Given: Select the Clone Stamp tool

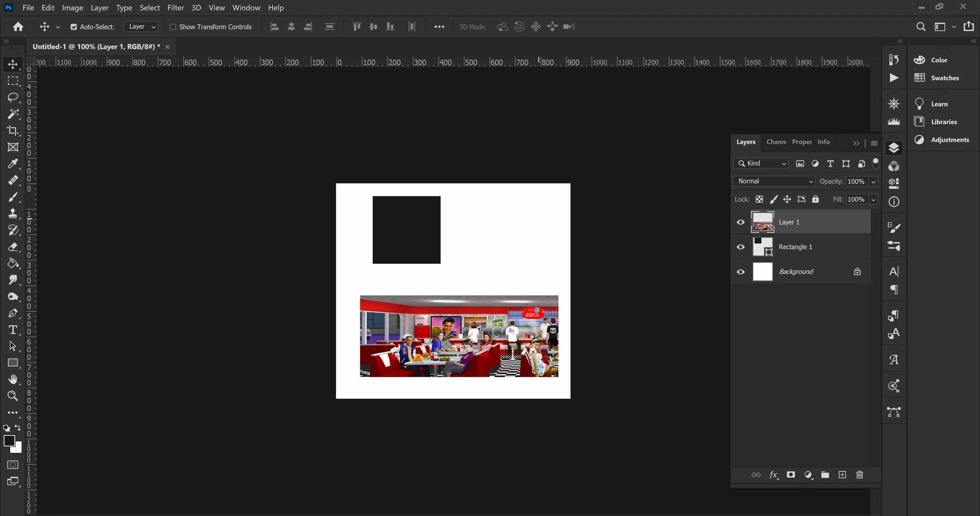Looking at the screenshot, I should (x=13, y=214).
